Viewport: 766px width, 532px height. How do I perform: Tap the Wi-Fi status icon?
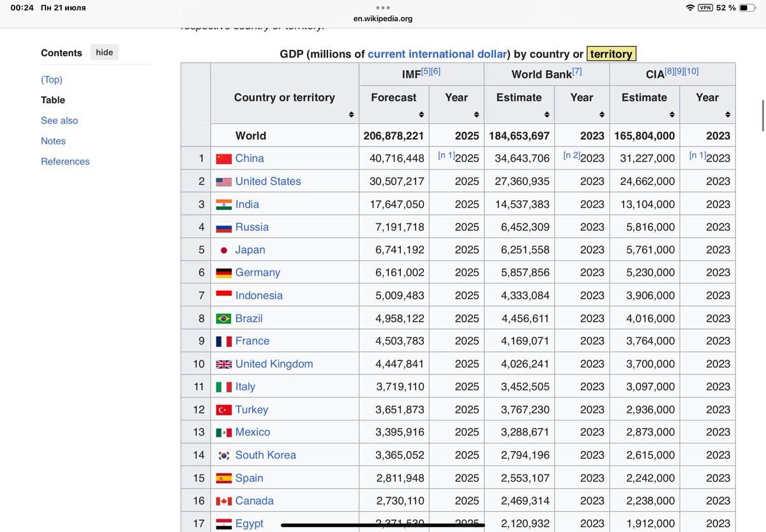tap(690, 8)
